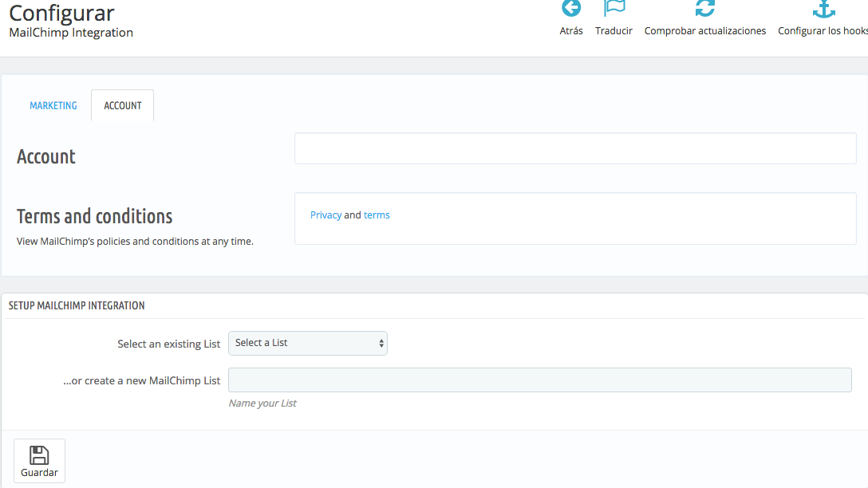Click the Atrás back arrow icon

(x=571, y=8)
